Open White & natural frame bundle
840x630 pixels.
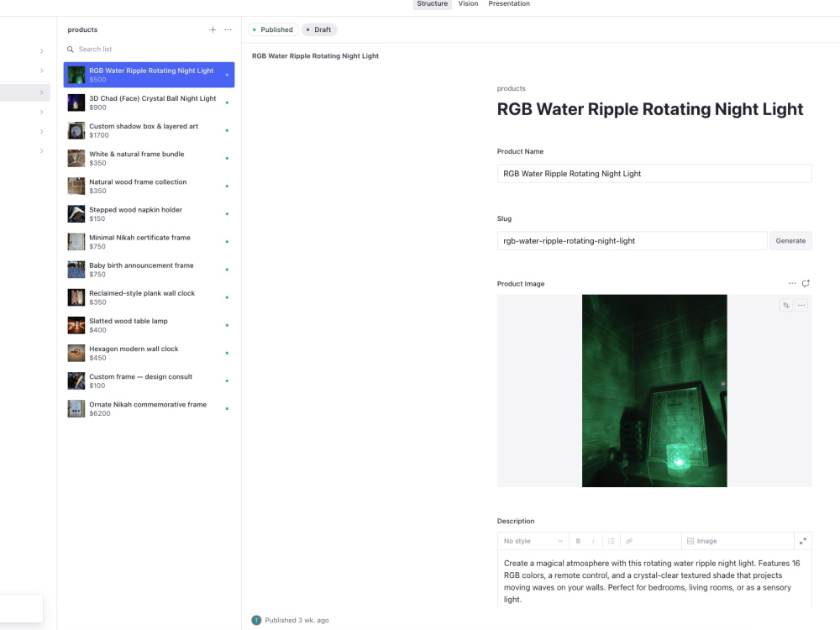click(x=149, y=159)
